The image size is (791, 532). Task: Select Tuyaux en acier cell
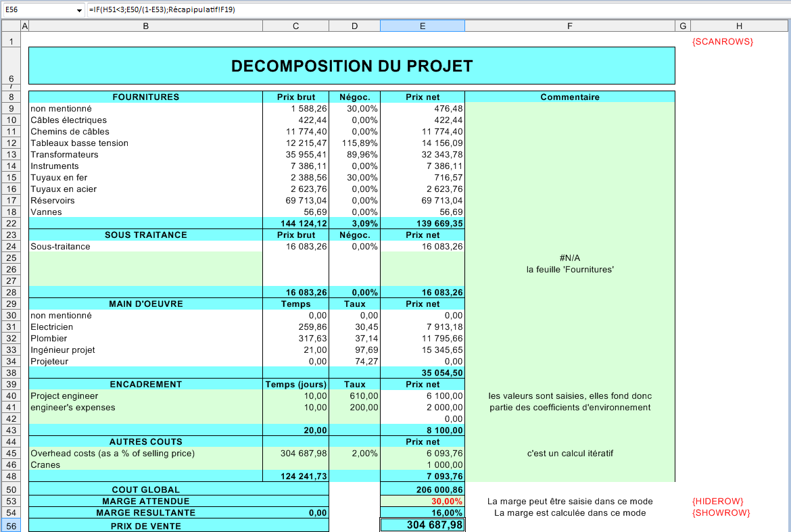click(x=146, y=189)
